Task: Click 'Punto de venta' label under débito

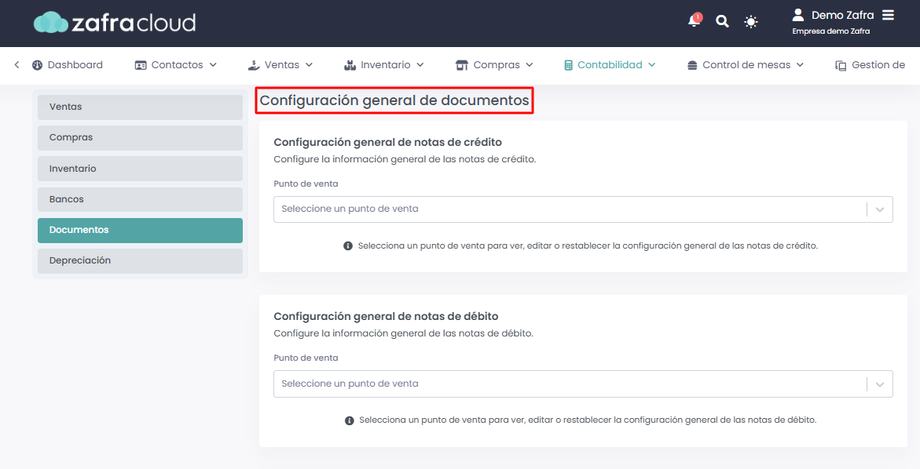Action: [x=306, y=358]
